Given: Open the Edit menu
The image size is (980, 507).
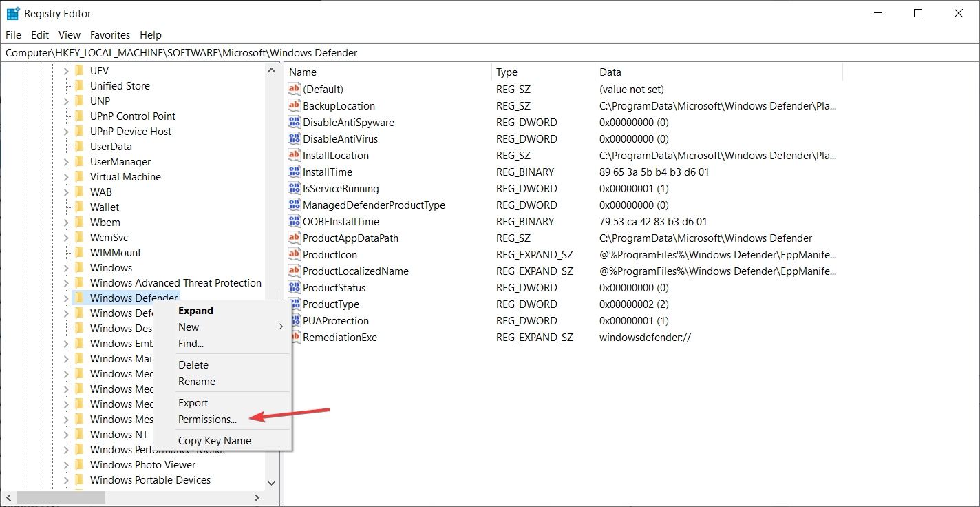Looking at the screenshot, I should click(40, 34).
